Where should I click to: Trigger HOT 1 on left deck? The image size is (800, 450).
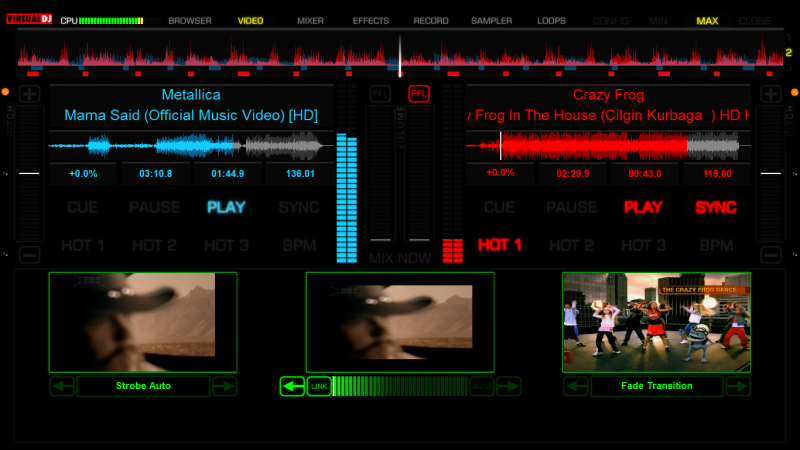click(83, 245)
